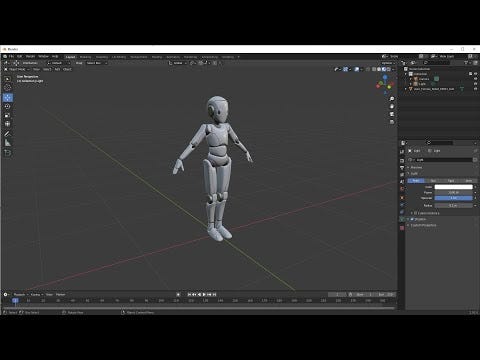Set light type to Area
Screen dimensions: 480x360
[x=468, y=181]
